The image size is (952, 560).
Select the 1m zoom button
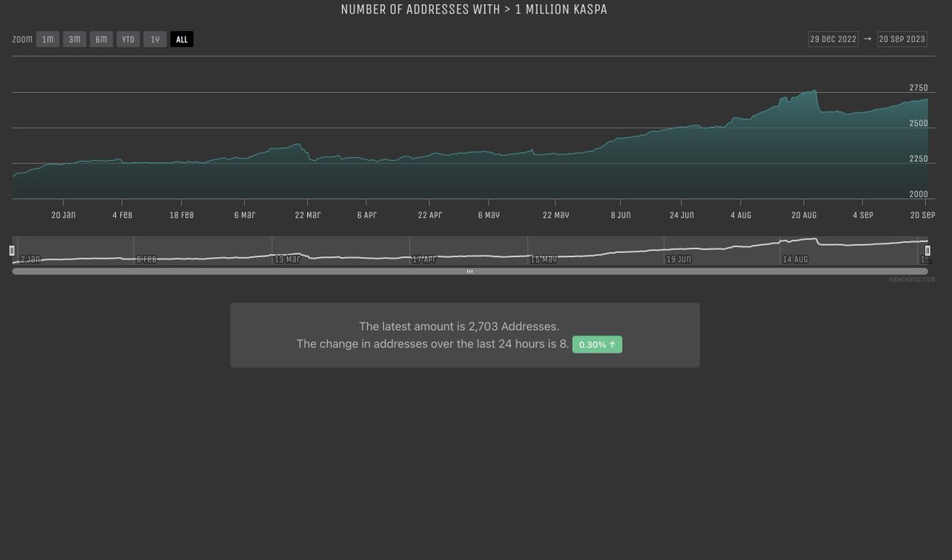[x=48, y=39]
